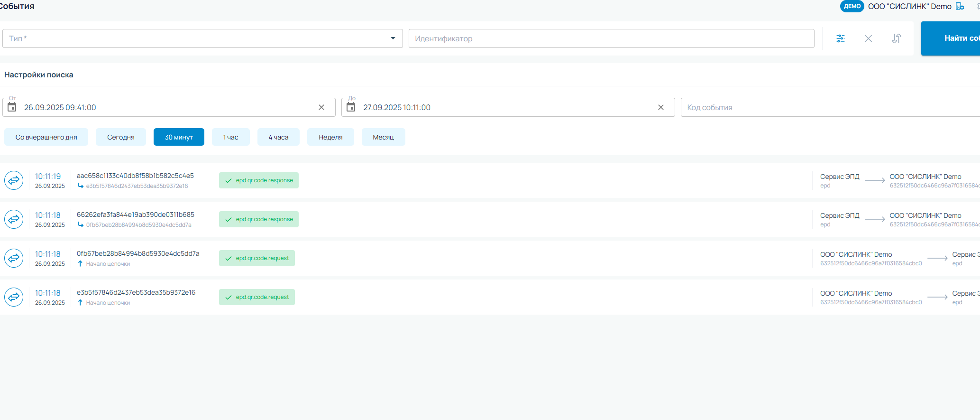
Task: Select the 30 минут range
Action: click(179, 137)
